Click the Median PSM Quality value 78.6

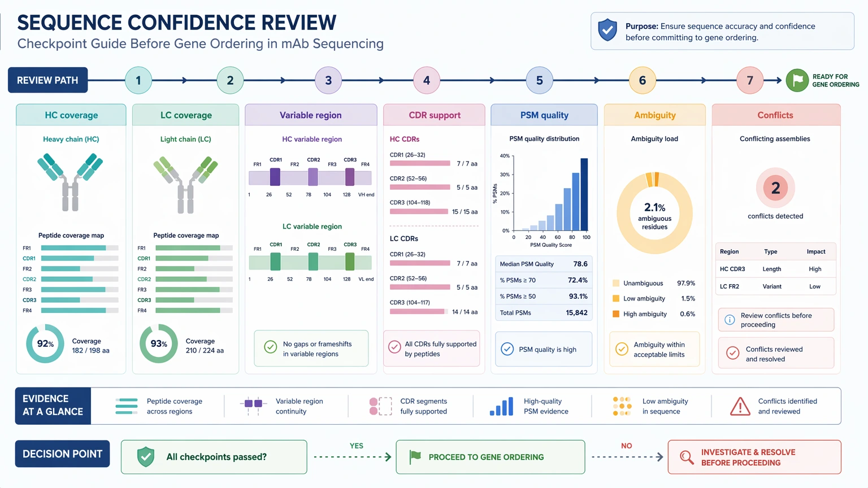tap(580, 264)
